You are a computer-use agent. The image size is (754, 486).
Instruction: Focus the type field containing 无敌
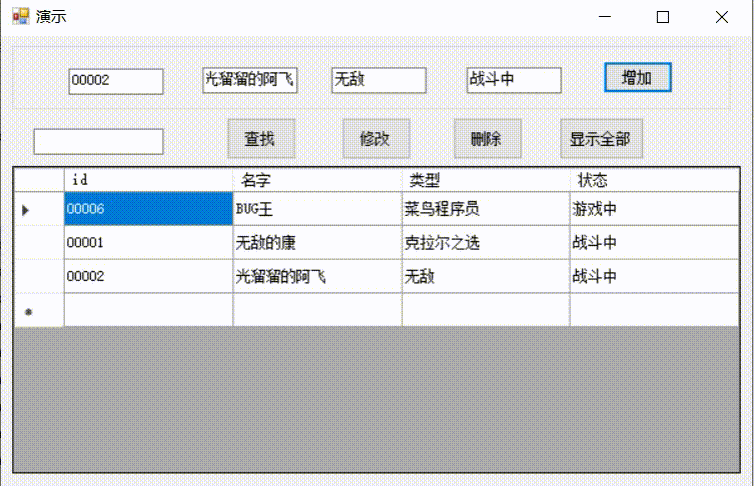coord(378,80)
